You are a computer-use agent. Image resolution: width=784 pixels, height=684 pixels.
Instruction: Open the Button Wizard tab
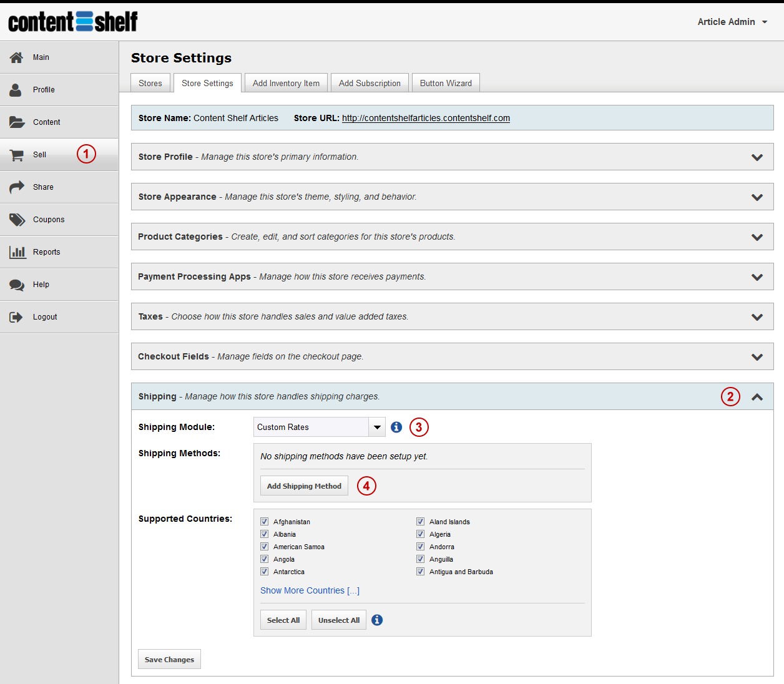(x=446, y=83)
